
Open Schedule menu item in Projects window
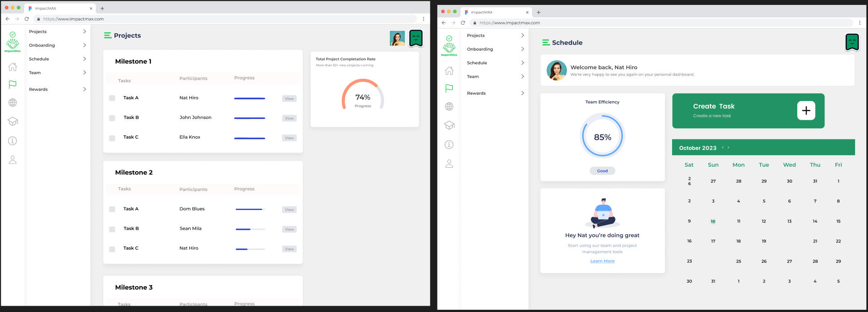[x=39, y=59]
